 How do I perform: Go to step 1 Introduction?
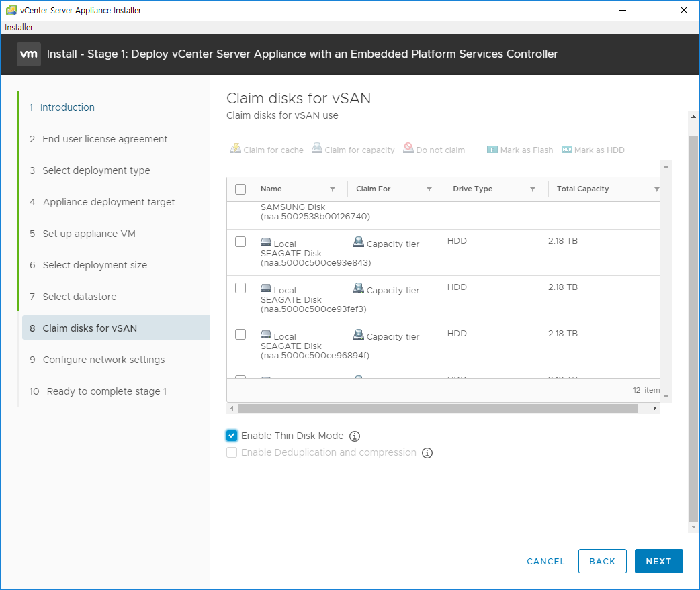point(62,107)
